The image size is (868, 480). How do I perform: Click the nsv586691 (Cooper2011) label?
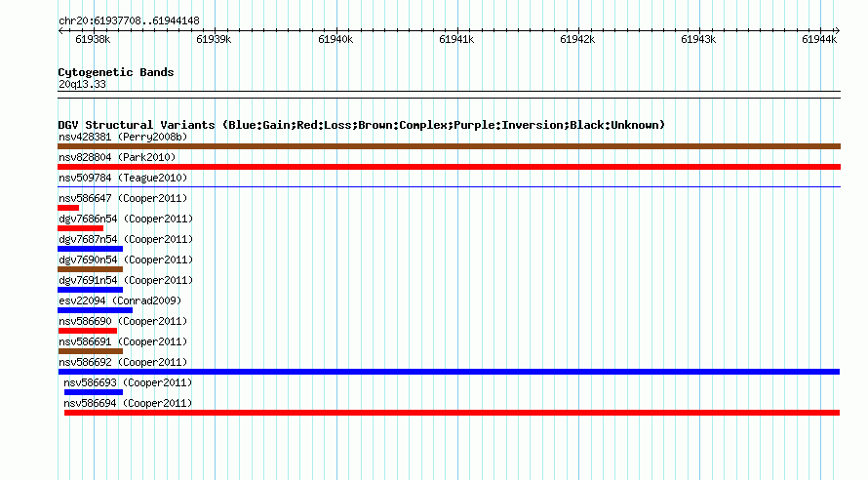click(123, 341)
